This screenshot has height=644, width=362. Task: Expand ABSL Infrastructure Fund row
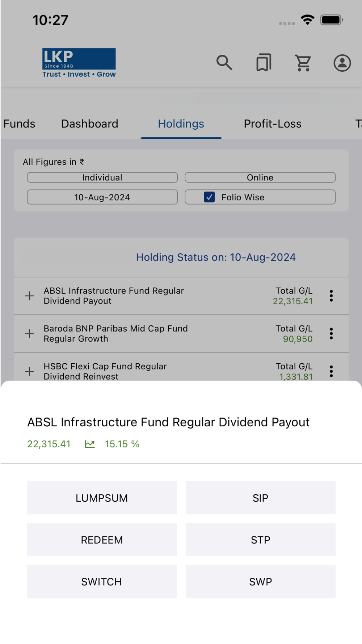(x=30, y=296)
